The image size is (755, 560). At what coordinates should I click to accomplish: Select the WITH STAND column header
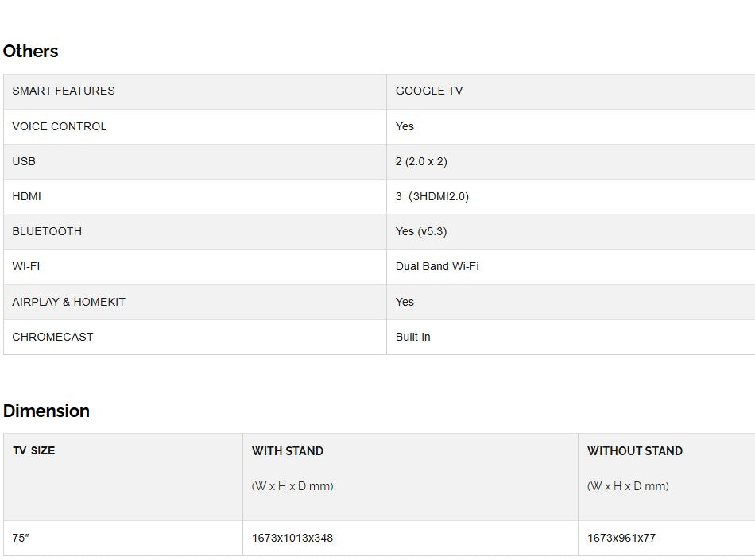pos(288,451)
